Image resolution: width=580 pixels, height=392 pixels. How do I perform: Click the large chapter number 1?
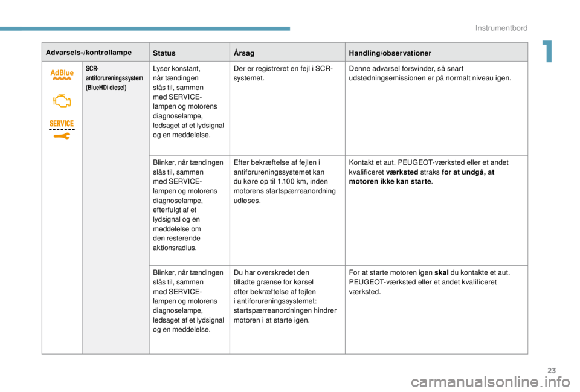547,51
